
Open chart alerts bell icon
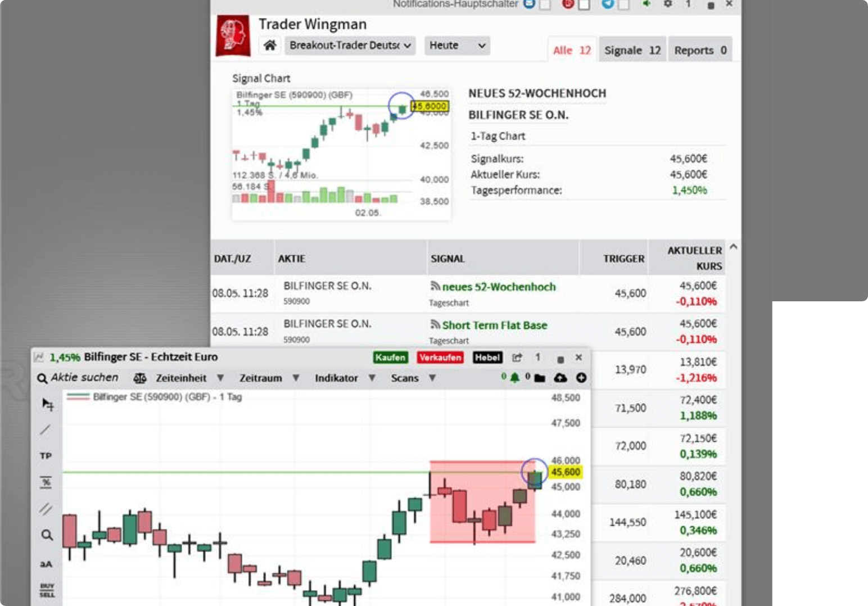pyautogui.click(x=514, y=378)
